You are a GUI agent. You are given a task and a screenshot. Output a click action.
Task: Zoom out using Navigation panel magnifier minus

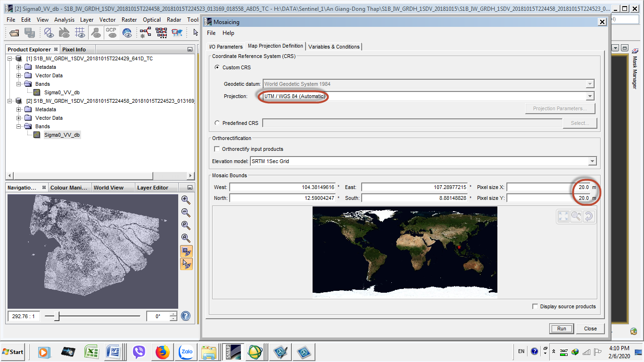(186, 213)
